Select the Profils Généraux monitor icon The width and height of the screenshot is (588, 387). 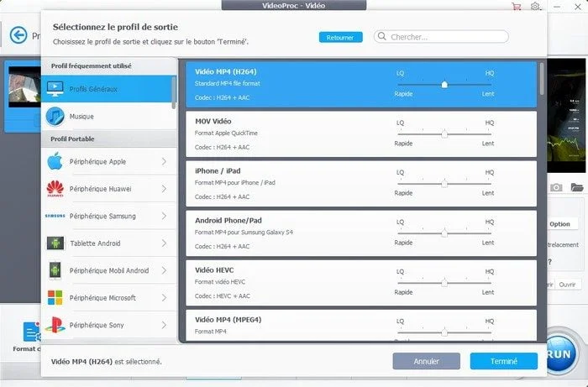pyautogui.click(x=55, y=89)
